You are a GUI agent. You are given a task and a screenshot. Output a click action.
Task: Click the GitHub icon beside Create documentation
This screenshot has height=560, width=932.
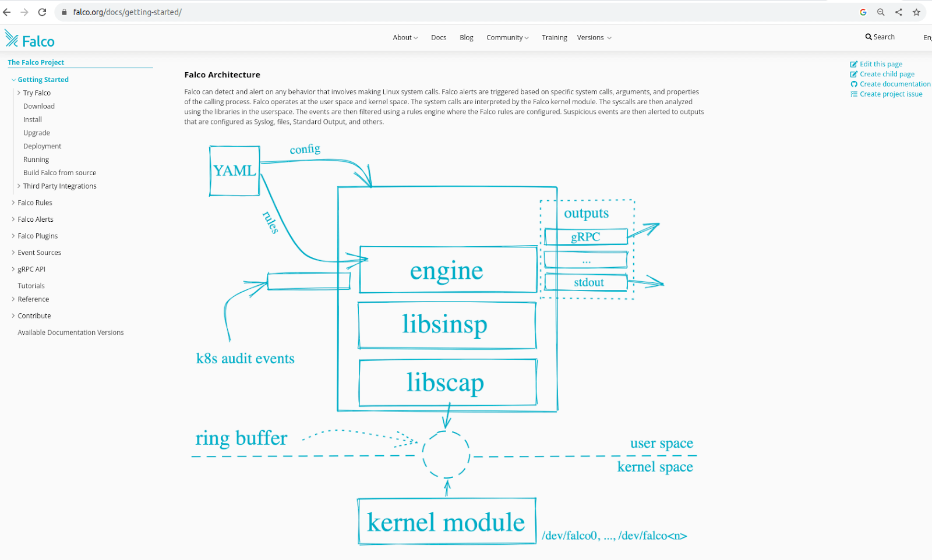click(854, 84)
